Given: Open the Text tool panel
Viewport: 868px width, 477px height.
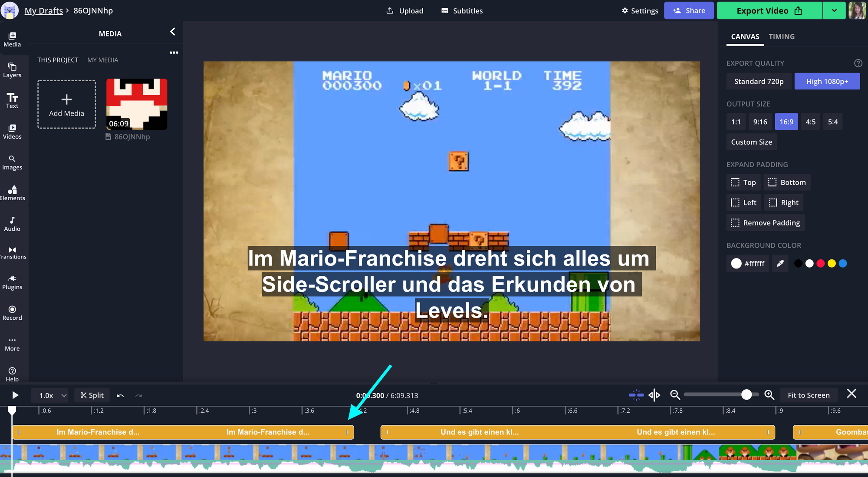Looking at the screenshot, I should [12, 100].
